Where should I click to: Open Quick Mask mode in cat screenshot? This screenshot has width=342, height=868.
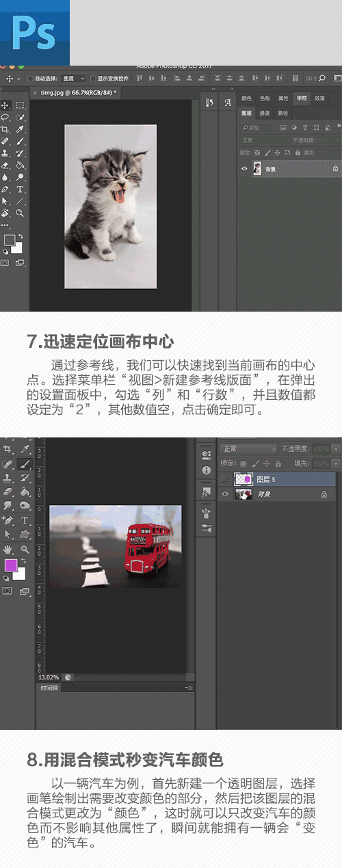(5, 262)
